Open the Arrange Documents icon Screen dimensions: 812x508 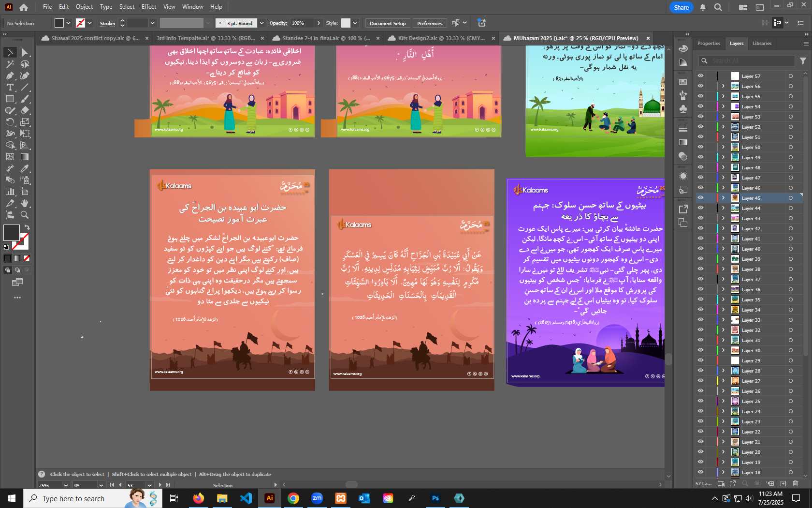point(743,7)
